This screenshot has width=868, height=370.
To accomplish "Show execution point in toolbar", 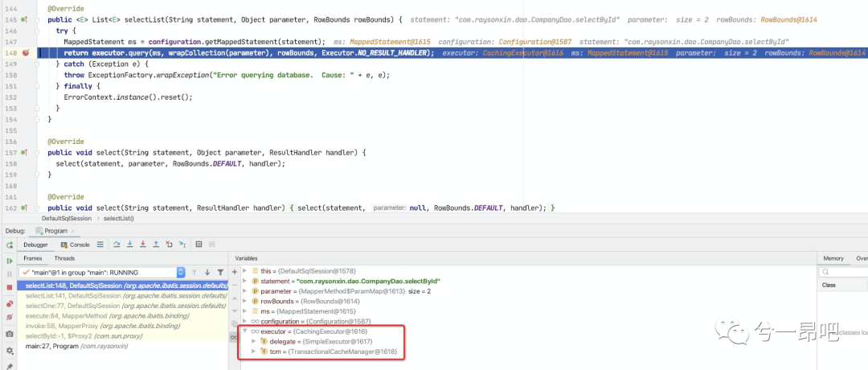I will click(x=100, y=245).
